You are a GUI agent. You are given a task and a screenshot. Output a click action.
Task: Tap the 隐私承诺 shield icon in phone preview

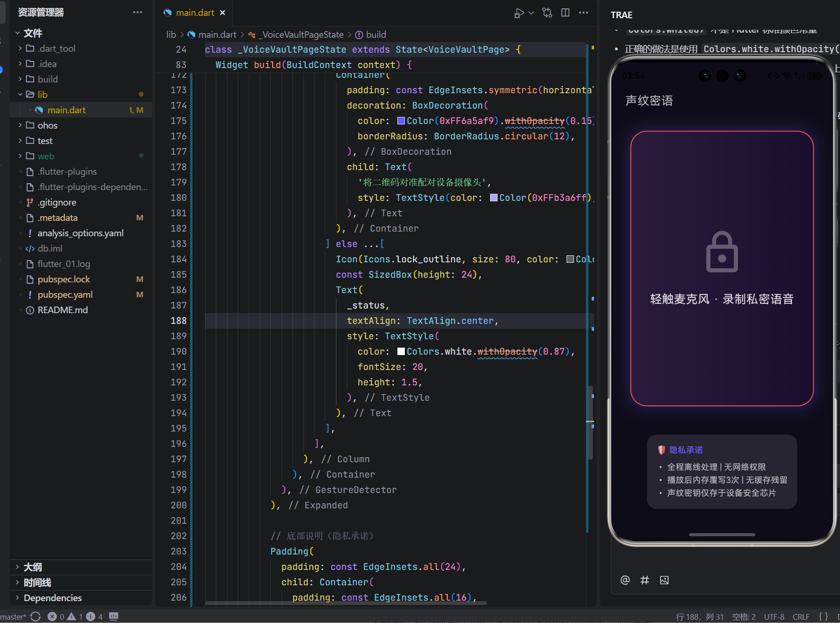(662, 450)
